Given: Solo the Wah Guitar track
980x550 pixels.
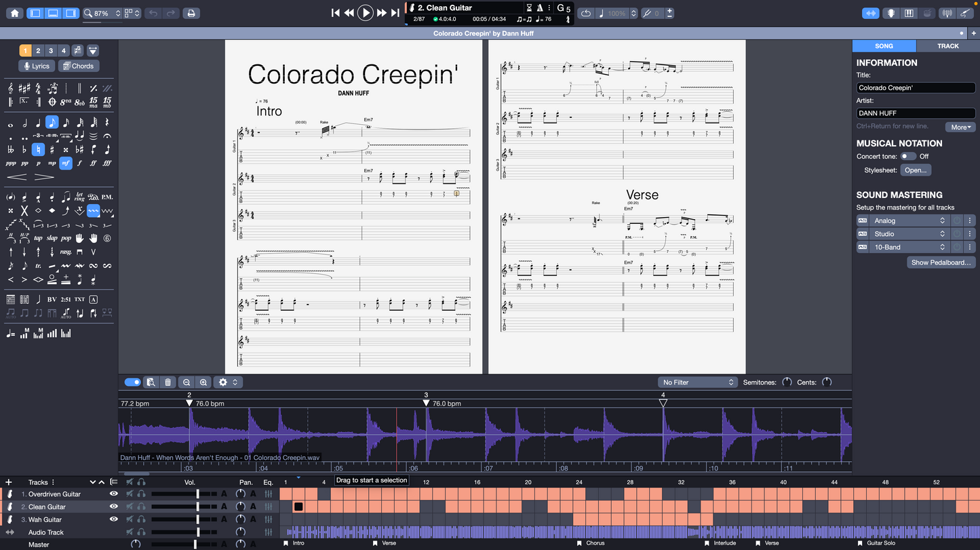Looking at the screenshot, I should [140, 519].
